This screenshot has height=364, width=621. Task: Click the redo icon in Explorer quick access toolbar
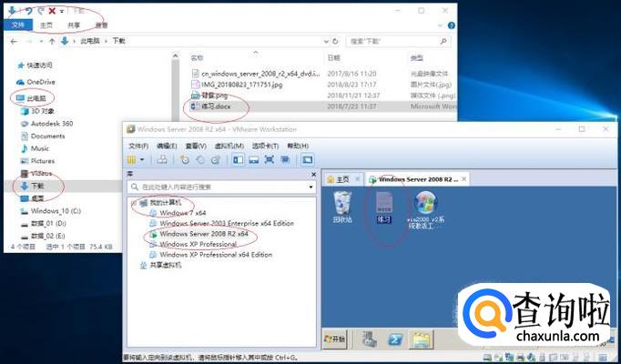[40, 11]
